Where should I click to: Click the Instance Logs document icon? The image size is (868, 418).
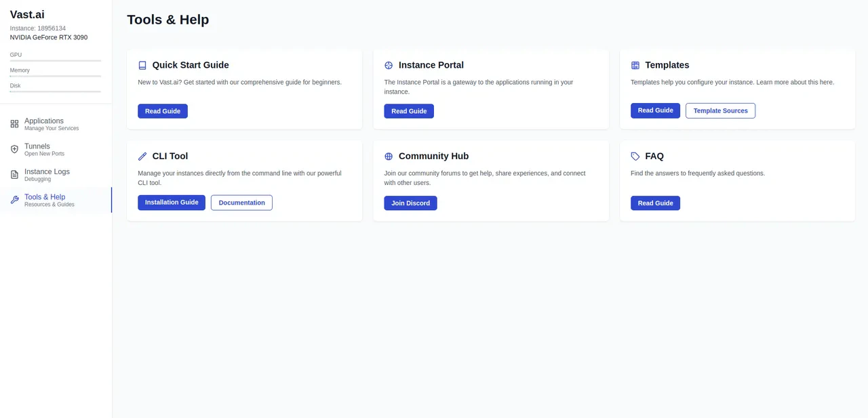tap(14, 175)
